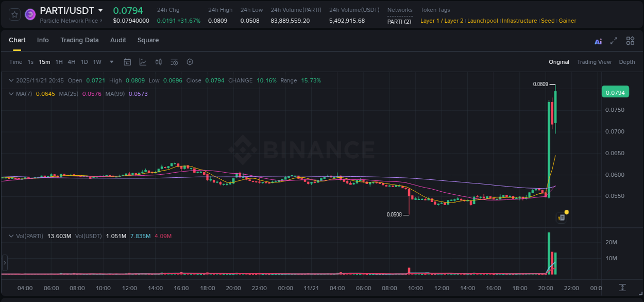Open the indicator list settings icon

tap(174, 62)
